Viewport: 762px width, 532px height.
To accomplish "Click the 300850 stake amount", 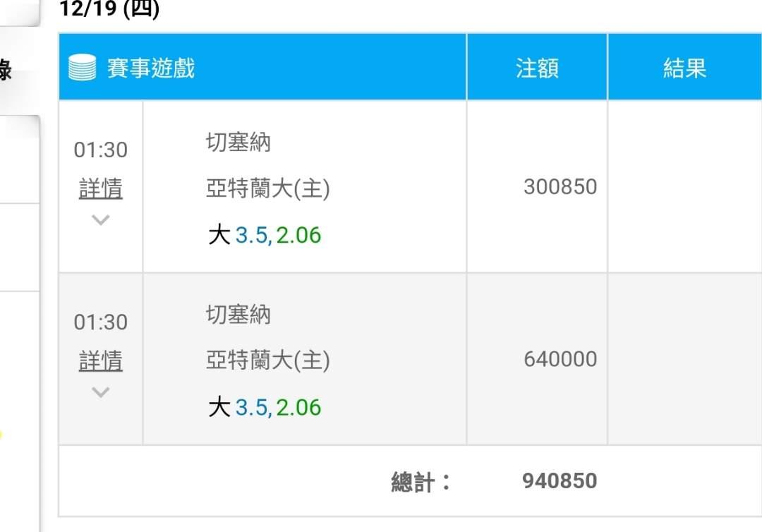I will click(560, 187).
